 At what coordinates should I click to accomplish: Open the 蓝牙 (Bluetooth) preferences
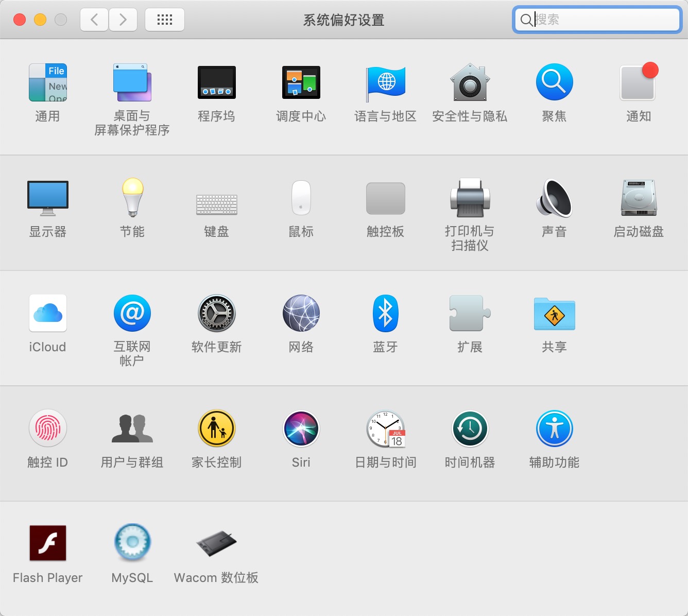[x=386, y=313]
